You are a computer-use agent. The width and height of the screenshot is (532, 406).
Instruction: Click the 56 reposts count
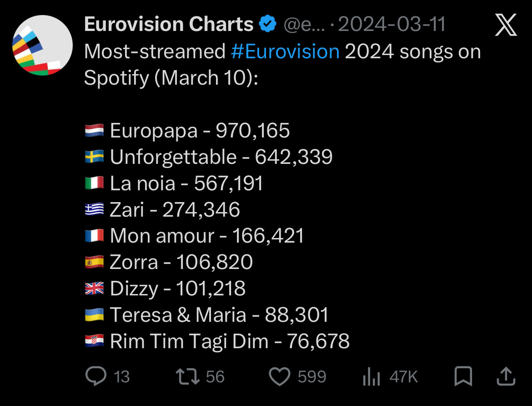[x=215, y=377]
